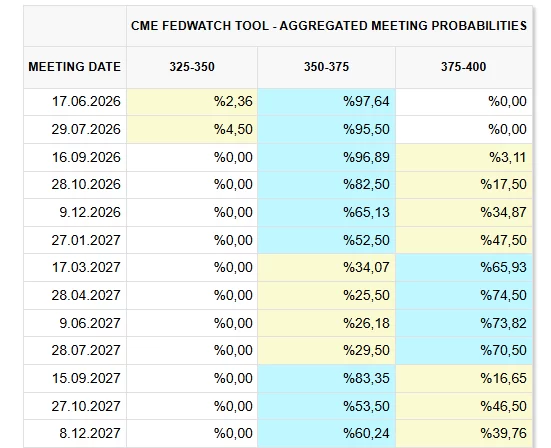Click 325-350 cell for 28.07.2027
The height and width of the screenshot is (448, 551).
(x=192, y=351)
